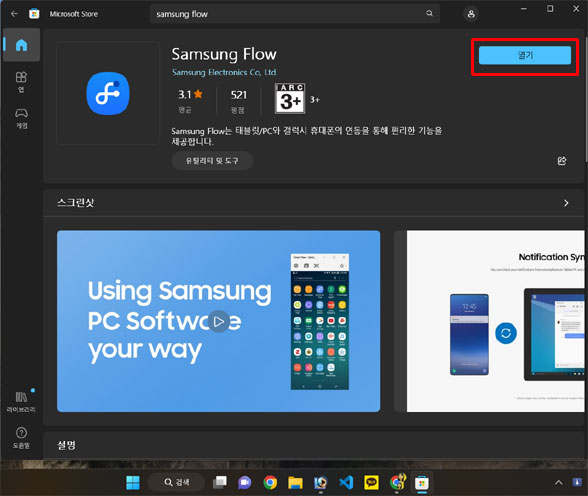Click the taskbar Search (검색) box

177,482
